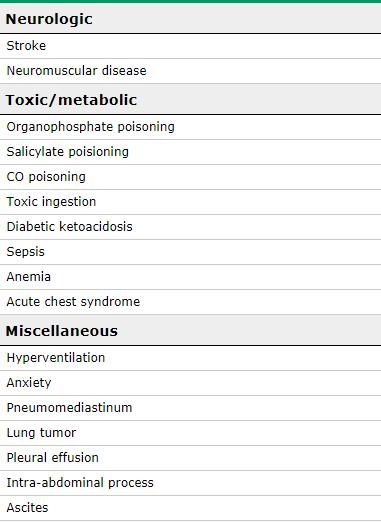This screenshot has width=381, height=523.
Task: Select the Acute chest syndrome row
Action: tap(190, 302)
